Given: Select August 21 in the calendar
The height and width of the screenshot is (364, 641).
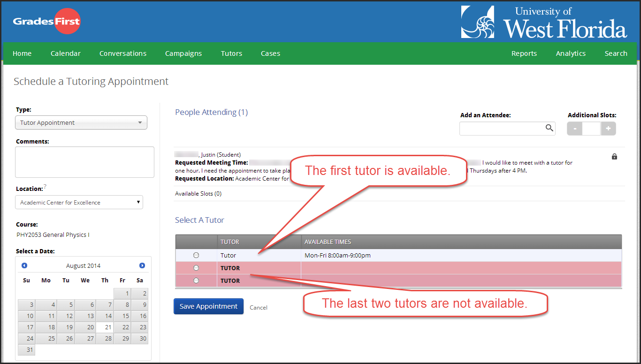Looking at the screenshot, I should coord(105,327).
